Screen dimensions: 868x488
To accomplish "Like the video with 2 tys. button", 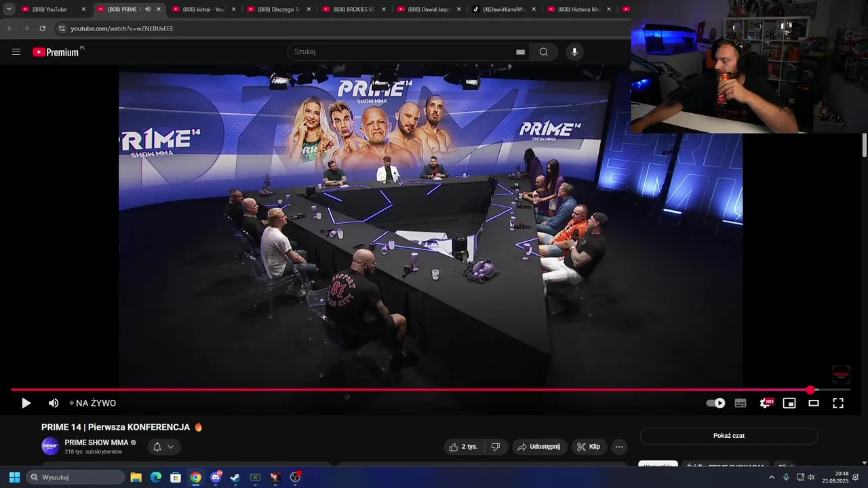I will (x=464, y=447).
